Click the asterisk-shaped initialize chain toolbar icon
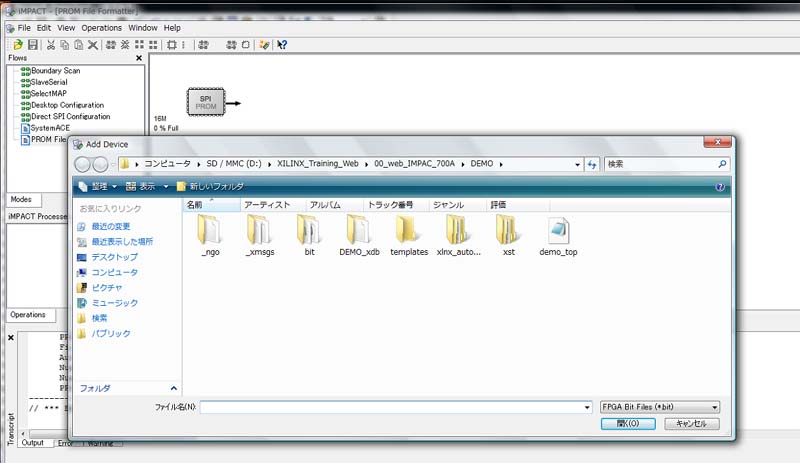This screenshot has height=463, width=800. point(125,45)
